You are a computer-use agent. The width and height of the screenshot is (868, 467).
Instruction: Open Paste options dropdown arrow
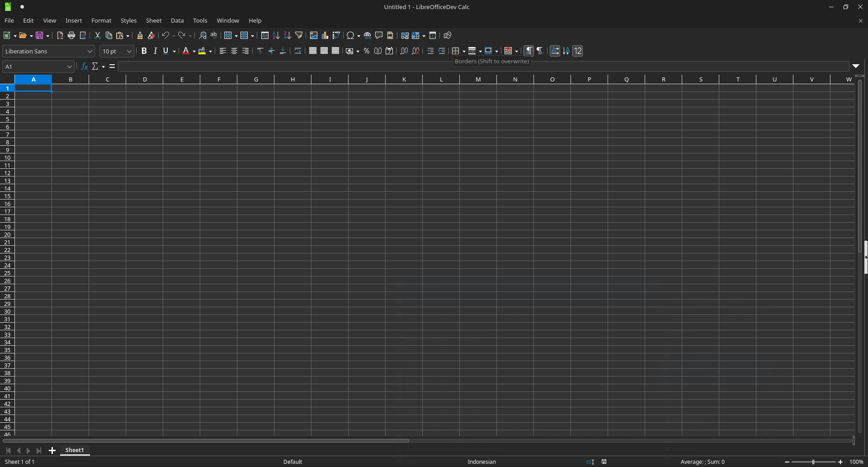(x=128, y=36)
